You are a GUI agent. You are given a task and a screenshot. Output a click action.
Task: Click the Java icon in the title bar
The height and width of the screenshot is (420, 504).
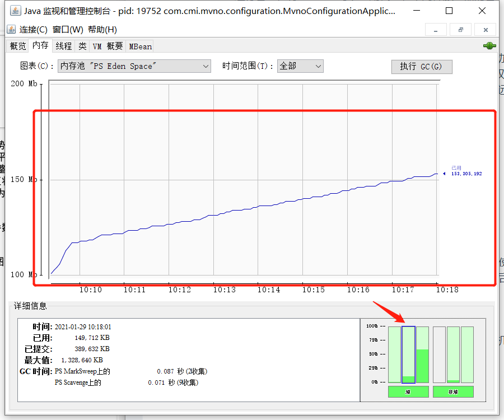pyautogui.click(x=15, y=11)
